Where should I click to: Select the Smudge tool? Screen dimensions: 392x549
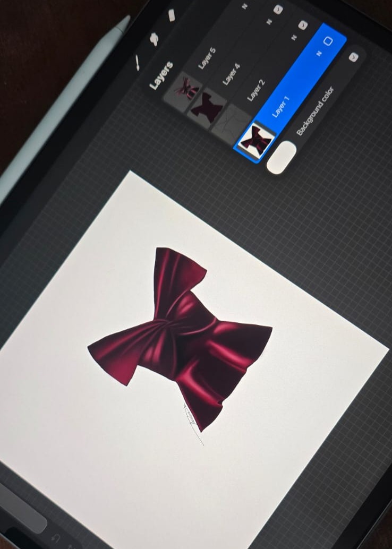(155, 41)
